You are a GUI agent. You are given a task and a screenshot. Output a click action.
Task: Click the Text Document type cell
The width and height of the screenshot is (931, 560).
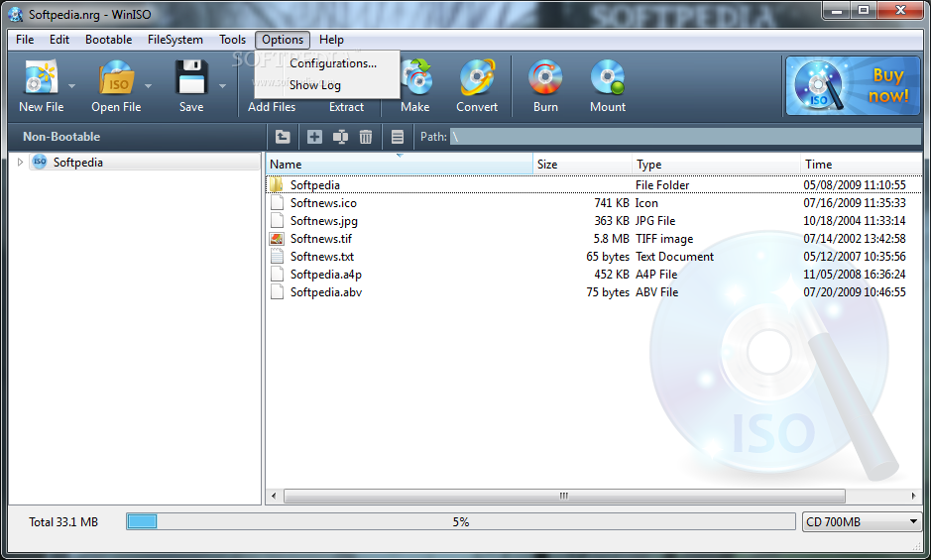pyautogui.click(x=674, y=256)
